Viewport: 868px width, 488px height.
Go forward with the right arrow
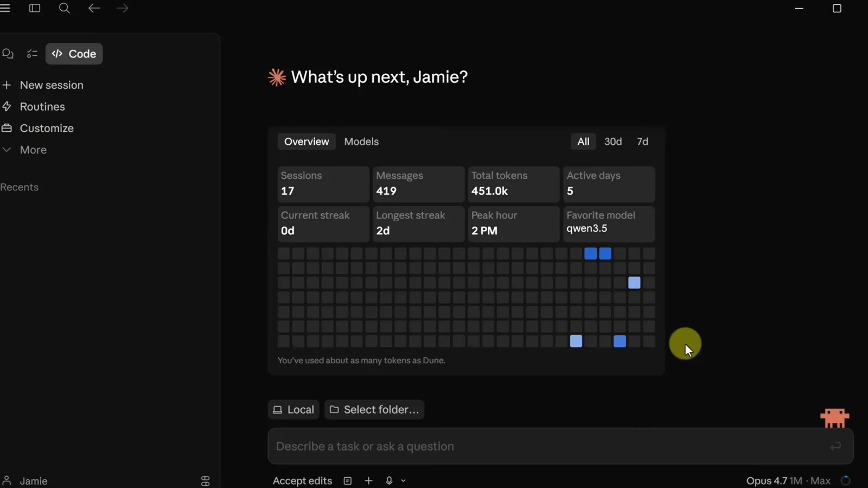tap(123, 8)
